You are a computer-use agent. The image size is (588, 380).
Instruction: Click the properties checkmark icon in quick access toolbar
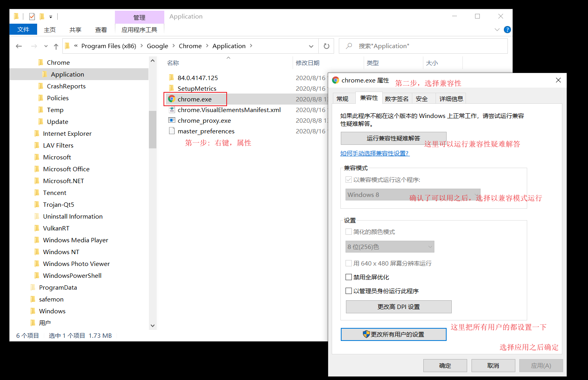pyautogui.click(x=32, y=17)
